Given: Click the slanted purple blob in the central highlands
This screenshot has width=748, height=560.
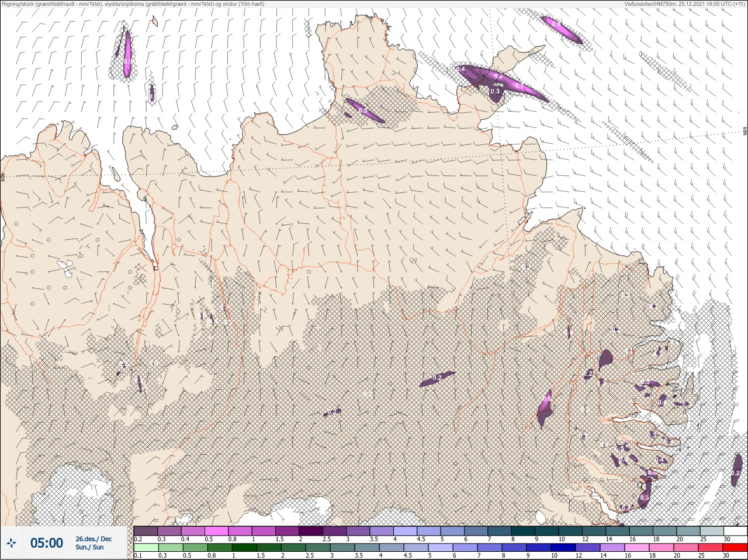Looking at the screenshot, I should click(437, 379).
